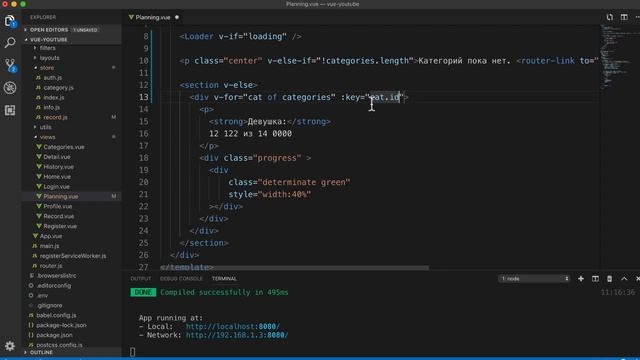Open package-lock.json file
The height and width of the screenshot is (360, 640).
click(61, 325)
